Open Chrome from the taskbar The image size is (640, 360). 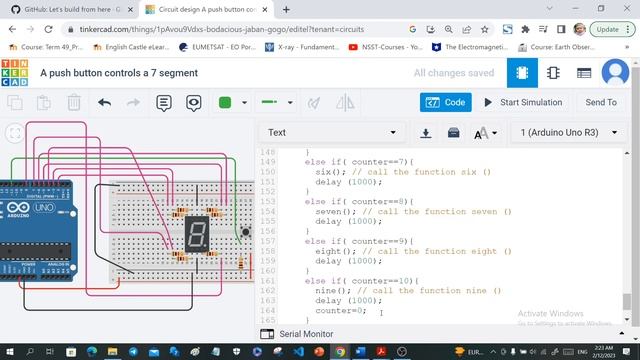[x=340, y=351]
